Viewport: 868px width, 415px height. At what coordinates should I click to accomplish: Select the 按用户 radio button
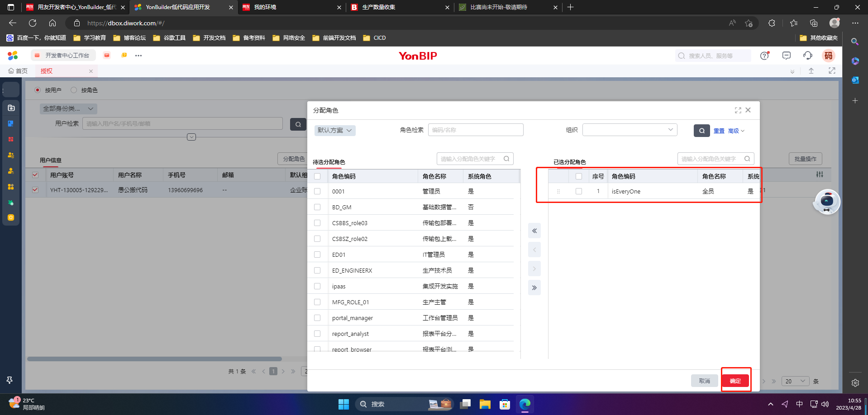pos(38,90)
